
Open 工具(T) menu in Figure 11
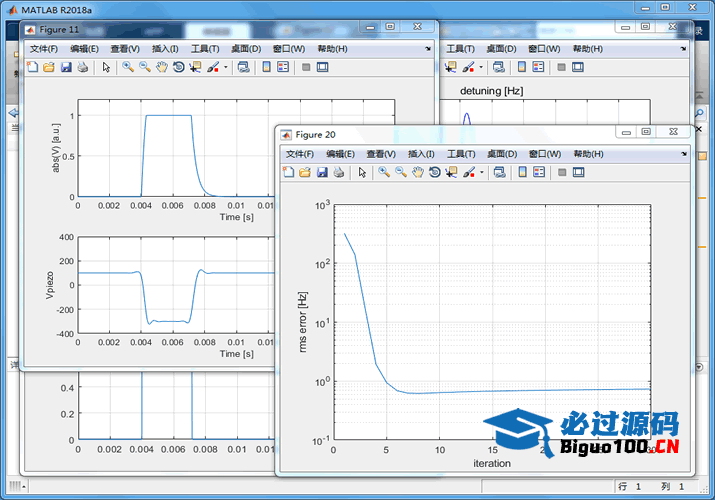click(205, 48)
